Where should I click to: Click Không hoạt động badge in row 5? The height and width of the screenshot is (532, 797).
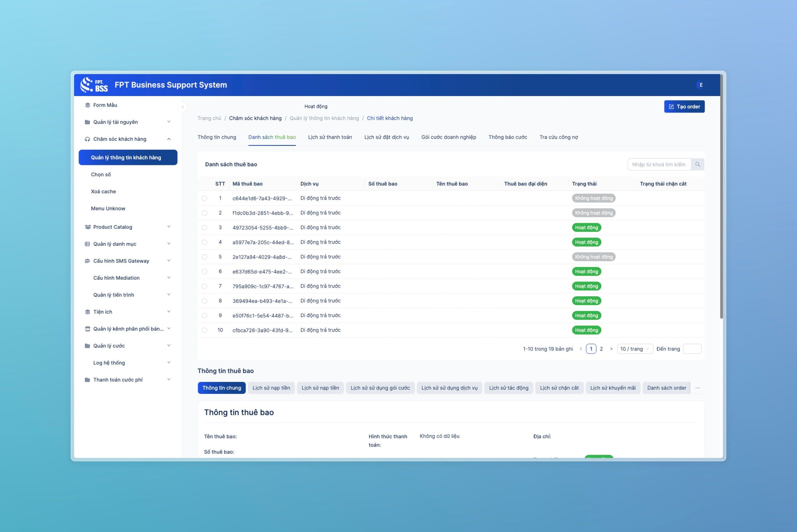click(593, 257)
